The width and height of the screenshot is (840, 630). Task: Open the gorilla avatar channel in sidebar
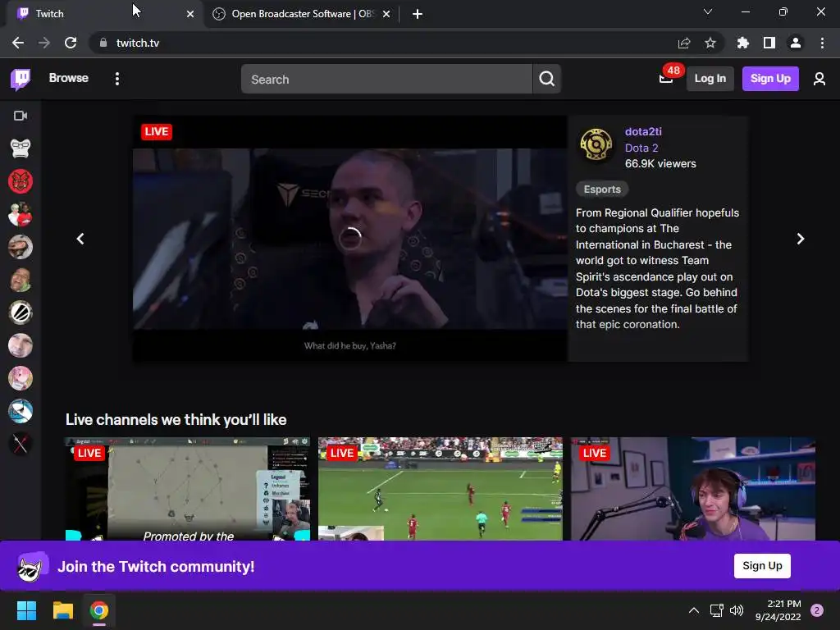click(21, 148)
